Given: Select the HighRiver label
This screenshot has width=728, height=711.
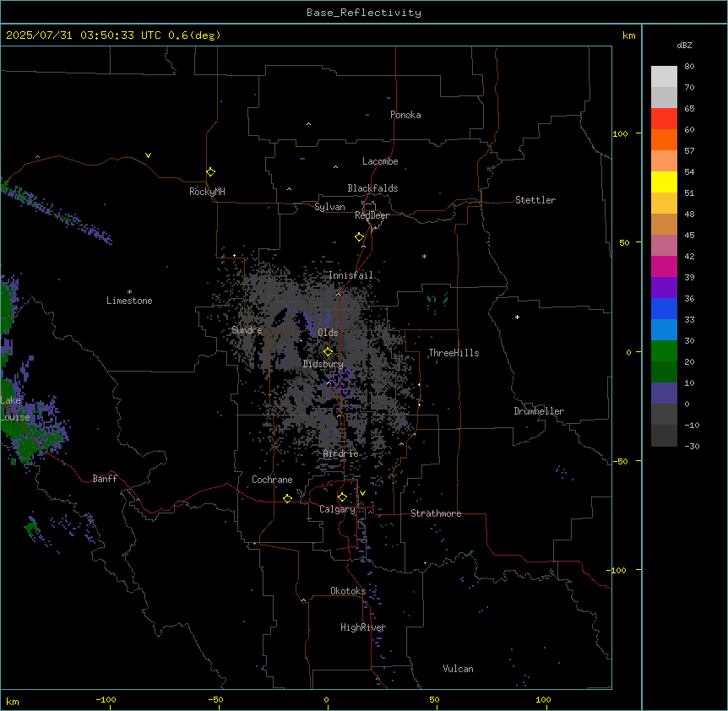Looking at the screenshot, I should (x=362, y=627).
